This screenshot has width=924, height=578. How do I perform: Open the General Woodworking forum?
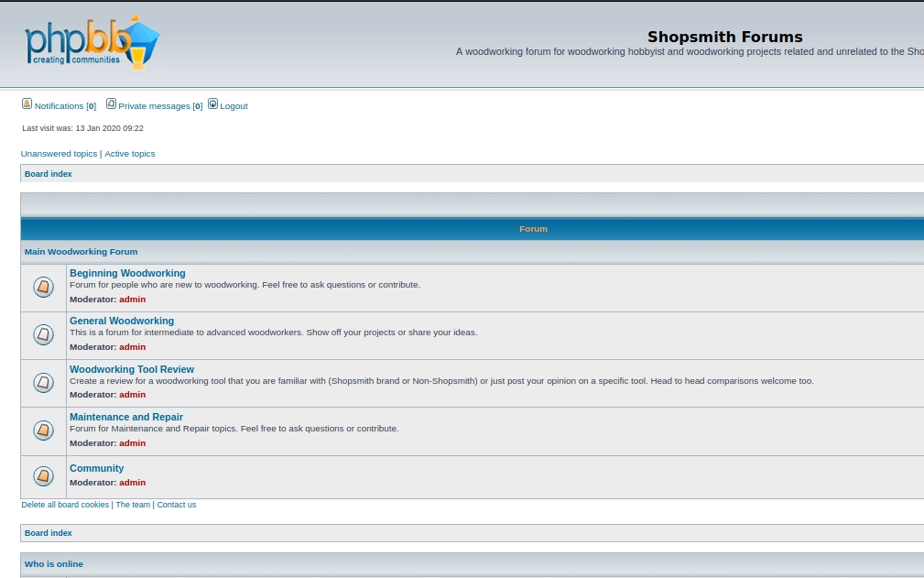coord(122,321)
